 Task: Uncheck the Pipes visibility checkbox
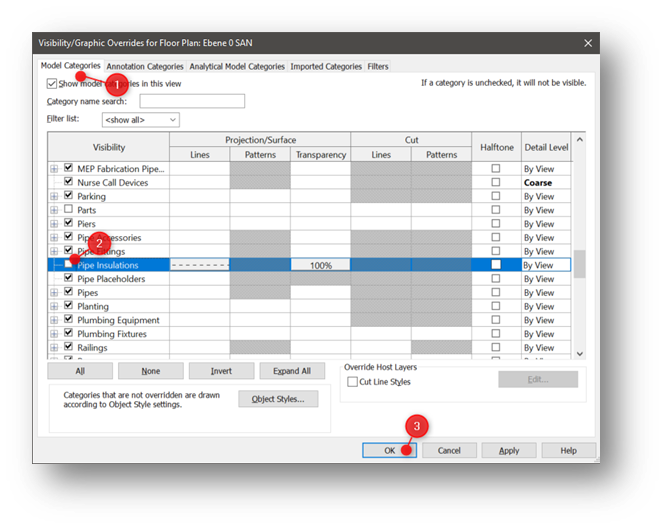pyautogui.click(x=68, y=291)
